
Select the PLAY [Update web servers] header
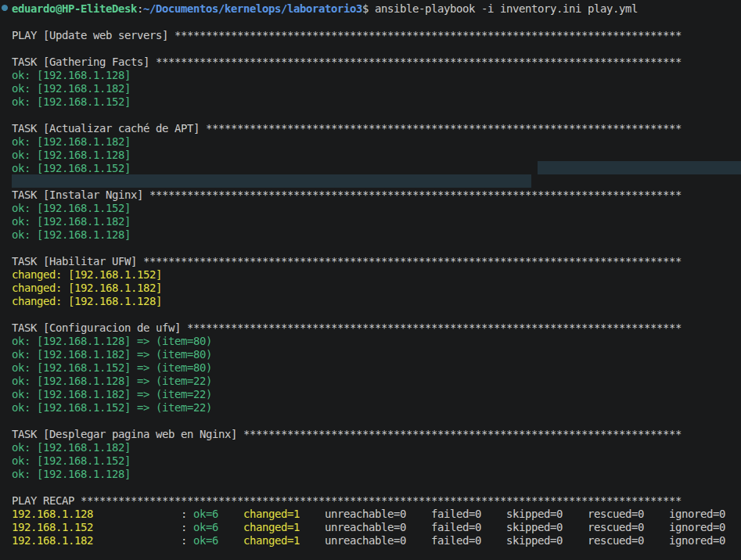pos(90,35)
